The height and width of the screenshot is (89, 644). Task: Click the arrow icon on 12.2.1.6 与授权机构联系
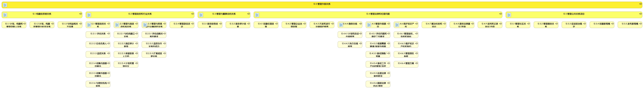(109, 83)
